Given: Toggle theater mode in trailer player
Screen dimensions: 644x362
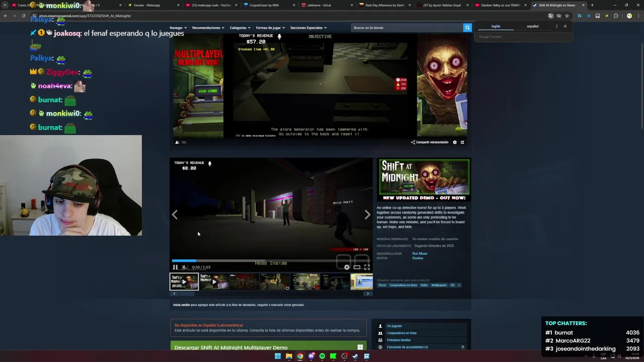Looking at the screenshot, I should point(357,267).
